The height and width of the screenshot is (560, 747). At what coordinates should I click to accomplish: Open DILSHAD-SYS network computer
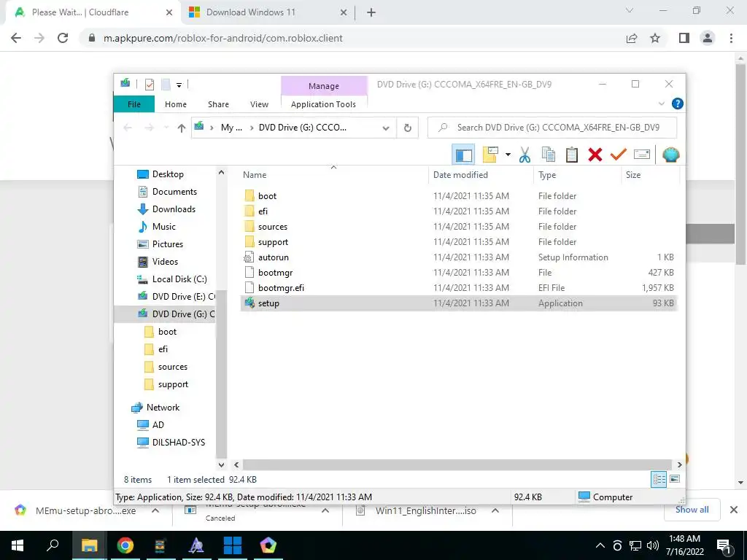coord(178,442)
